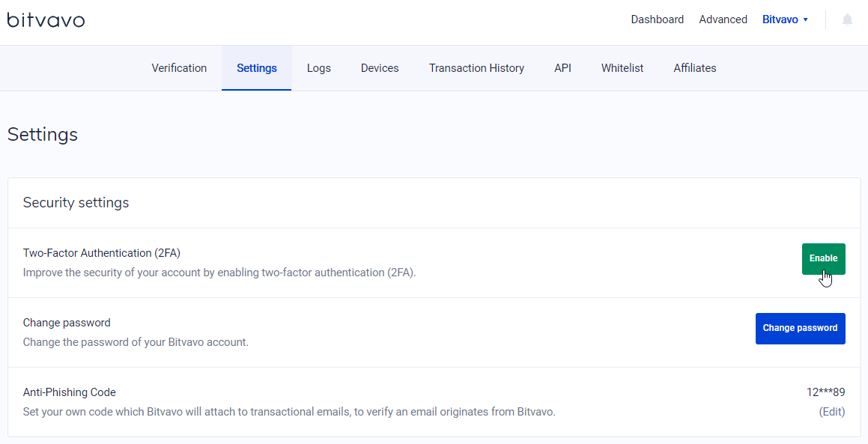Enable two-factor authentication
The image size is (868, 444).
tap(823, 258)
